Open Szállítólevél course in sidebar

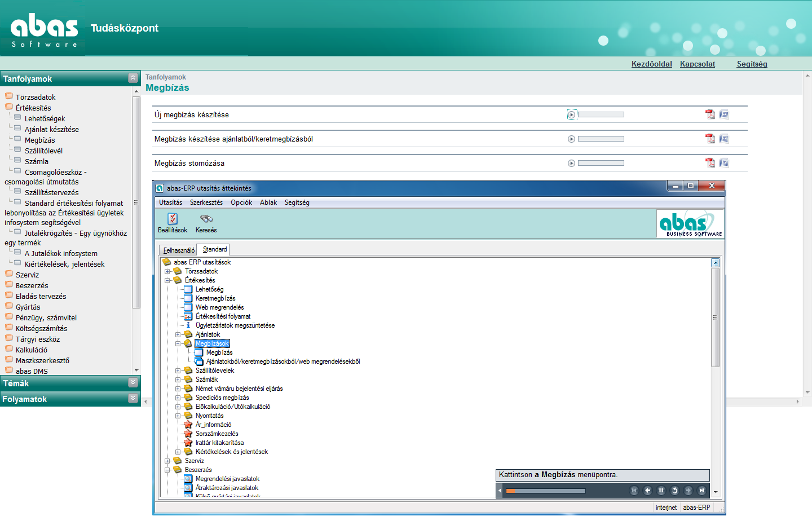tap(43, 151)
